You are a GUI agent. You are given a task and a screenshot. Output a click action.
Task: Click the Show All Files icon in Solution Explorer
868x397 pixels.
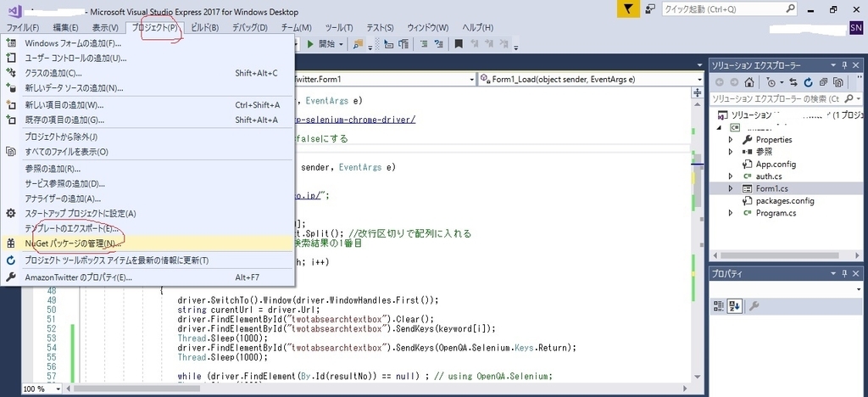click(838, 82)
